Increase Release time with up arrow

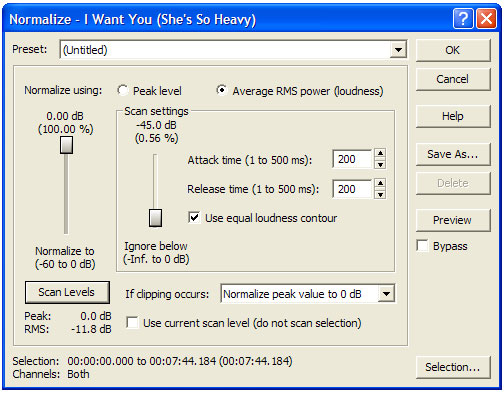[x=380, y=183]
